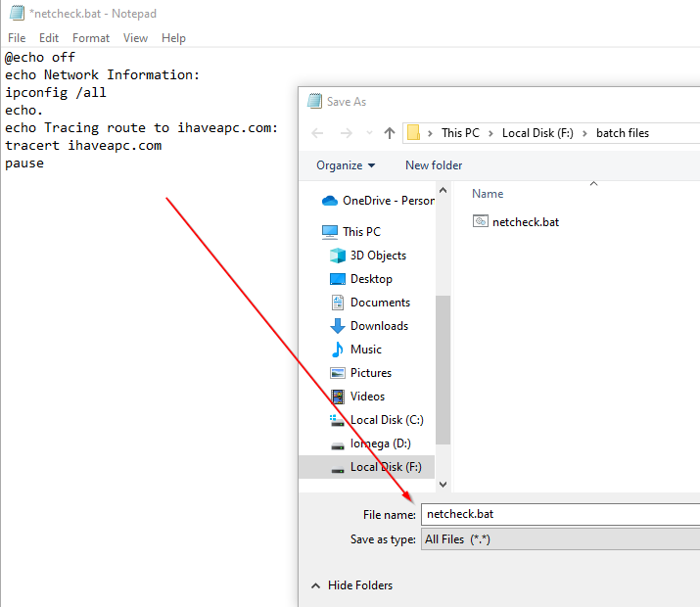Click the 'tracert ihaveapc.com' line in Notepad

[83, 146]
